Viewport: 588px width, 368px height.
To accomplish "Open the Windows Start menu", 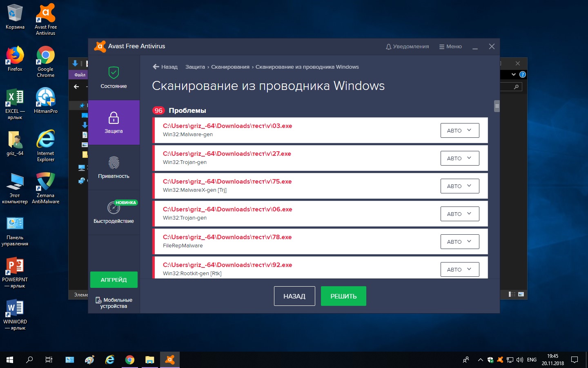I will [x=10, y=360].
